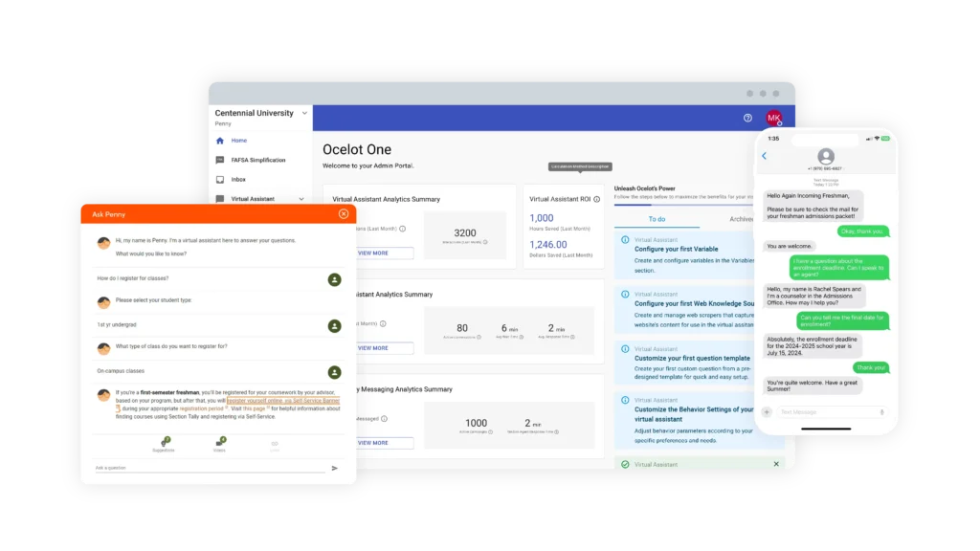Click the info icon under the 1000 campaigns stat
This screenshot has width=980, height=551.
point(491,432)
